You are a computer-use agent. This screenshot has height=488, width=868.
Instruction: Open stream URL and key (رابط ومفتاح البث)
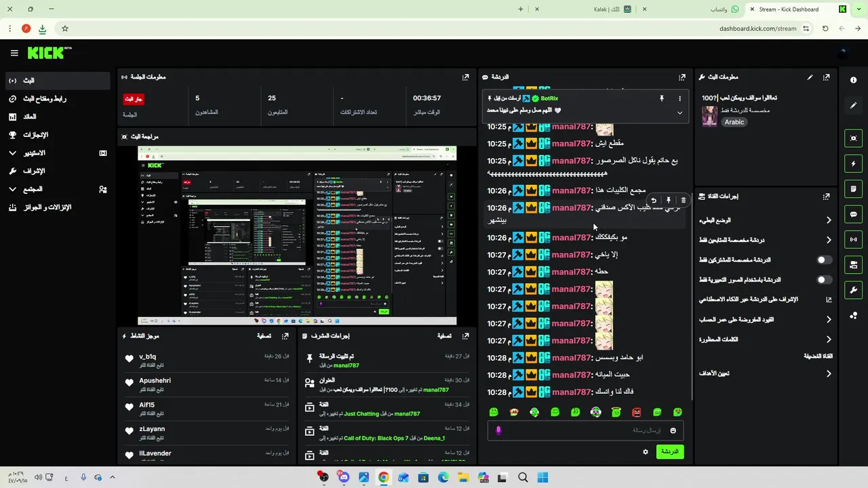tap(58, 99)
